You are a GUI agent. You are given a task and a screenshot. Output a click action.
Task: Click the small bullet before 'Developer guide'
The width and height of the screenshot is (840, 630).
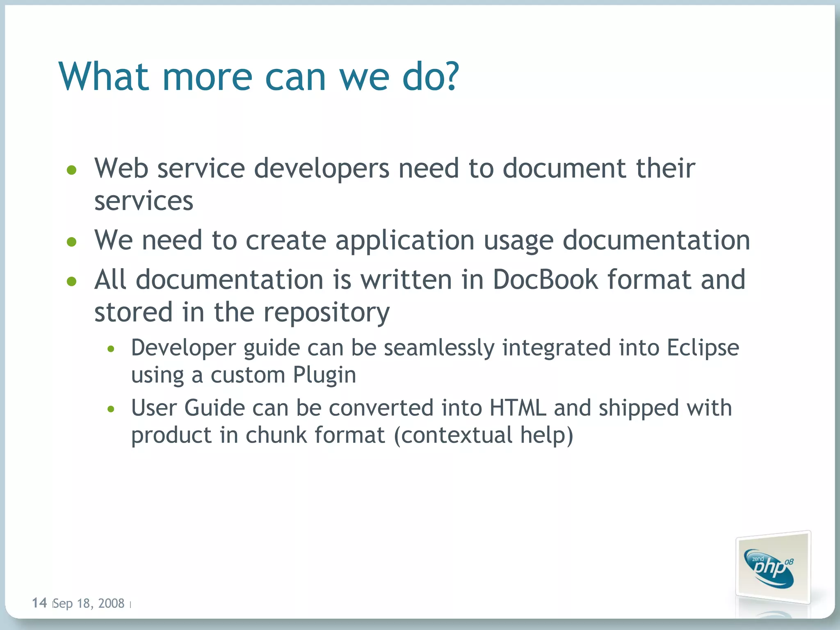tap(110, 349)
